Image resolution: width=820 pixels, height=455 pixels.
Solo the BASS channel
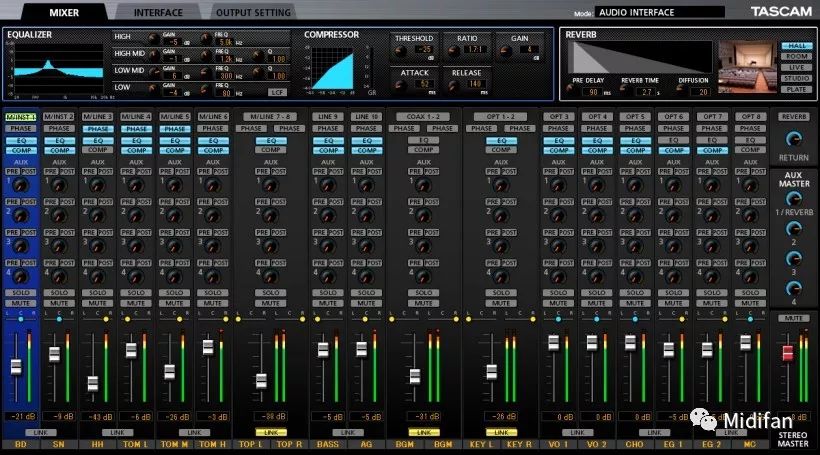click(x=328, y=293)
